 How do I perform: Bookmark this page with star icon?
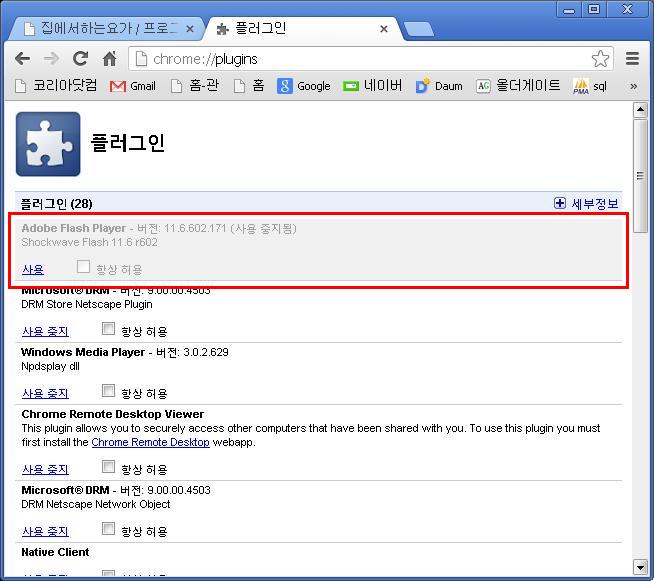[600, 59]
